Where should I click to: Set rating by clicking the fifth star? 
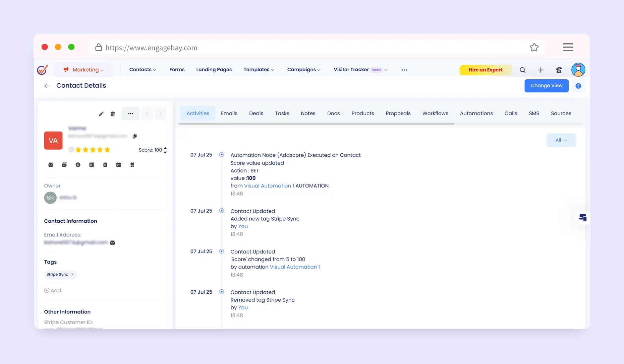coord(107,150)
